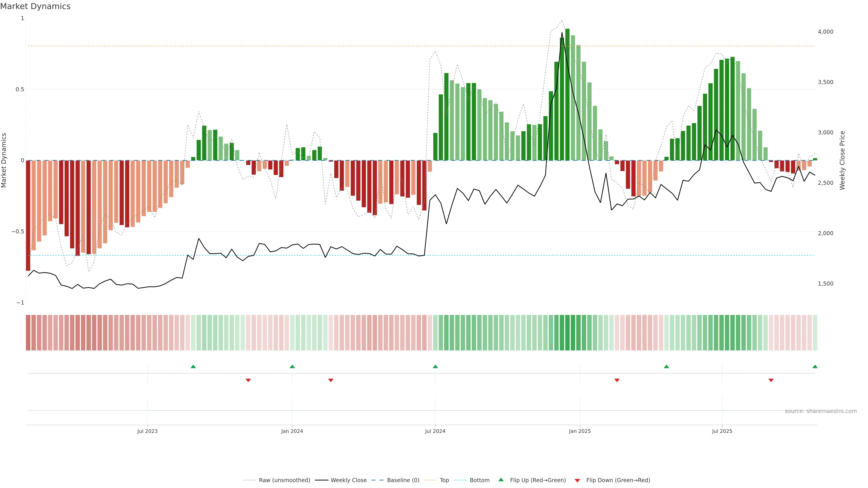Click the last red flip down marker
Image resolution: width=868 pixels, height=488 pixels.
[771, 380]
